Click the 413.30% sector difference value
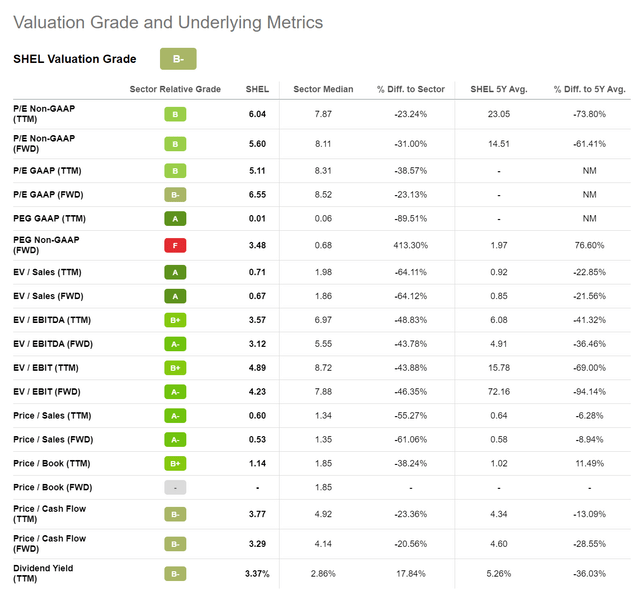The height and width of the screenshot is (602, 640). coord(410,245)
